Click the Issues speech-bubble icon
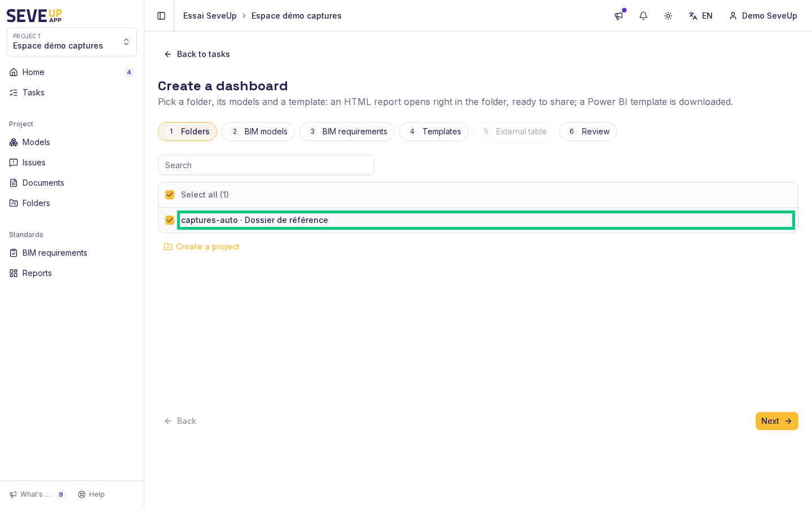This screenshot has width=812, height=508. point(14,163)
